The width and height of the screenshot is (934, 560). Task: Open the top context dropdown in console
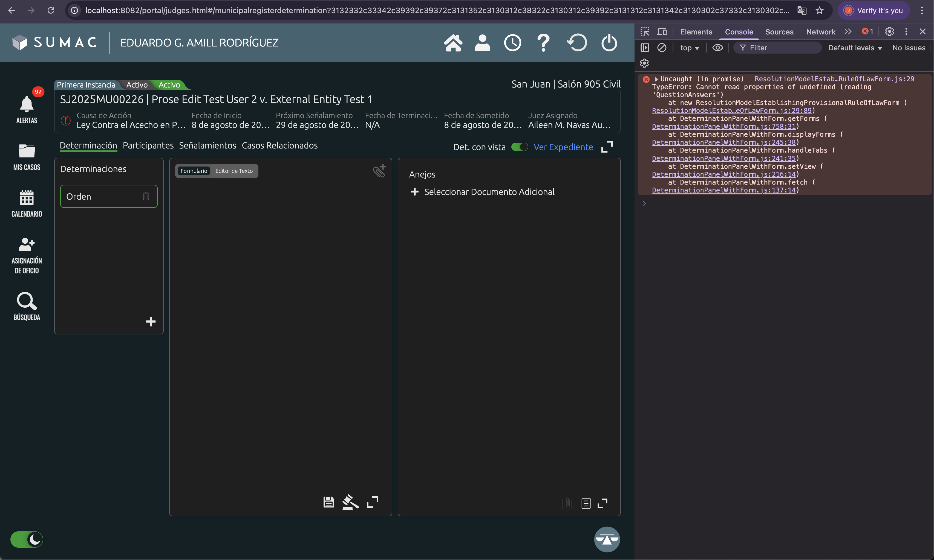[x=689, y=48]
